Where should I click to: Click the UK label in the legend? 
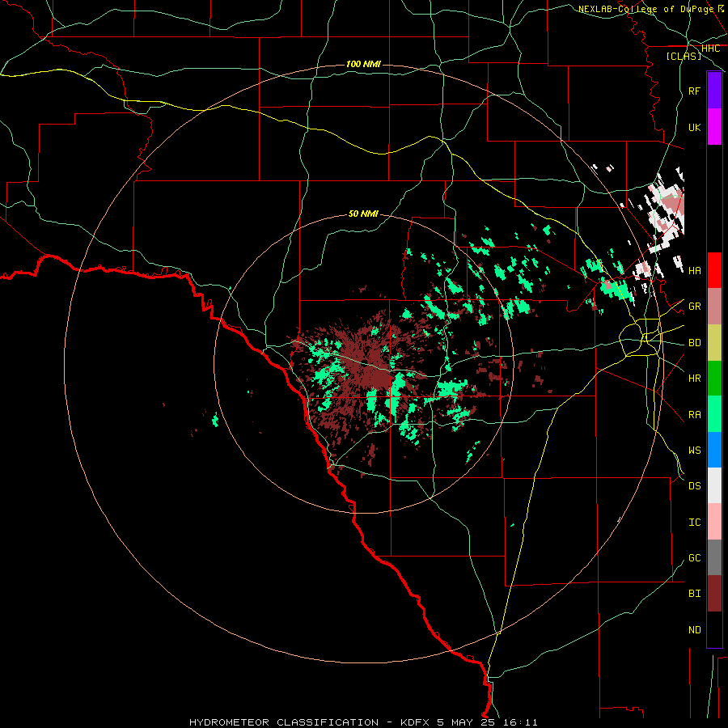(x=694, y=128)
